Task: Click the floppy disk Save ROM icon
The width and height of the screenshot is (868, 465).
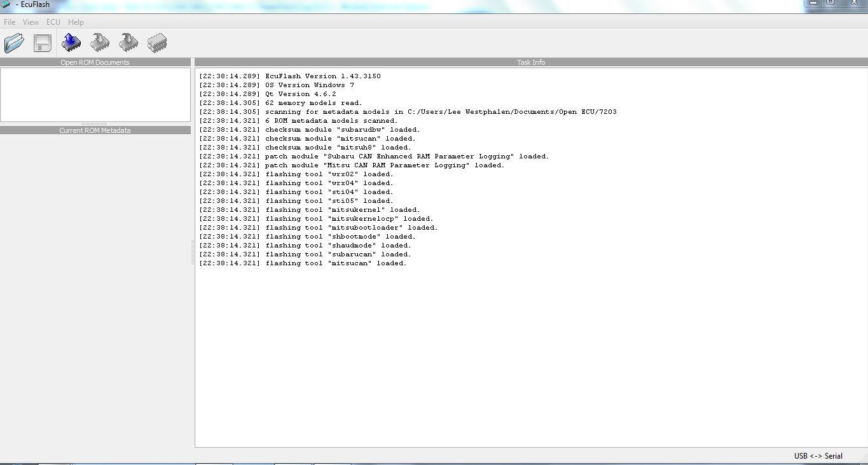Action: pyautogui.click(x=43, y=43)
